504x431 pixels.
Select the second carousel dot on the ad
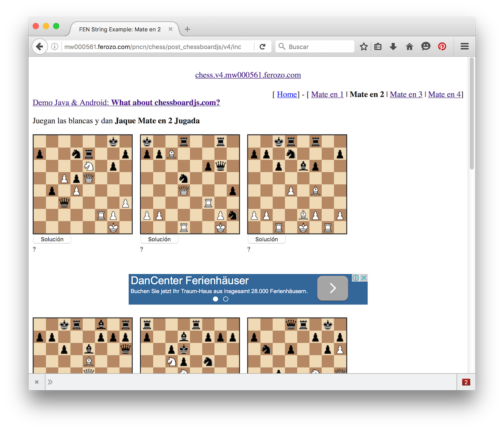[226, 299]
